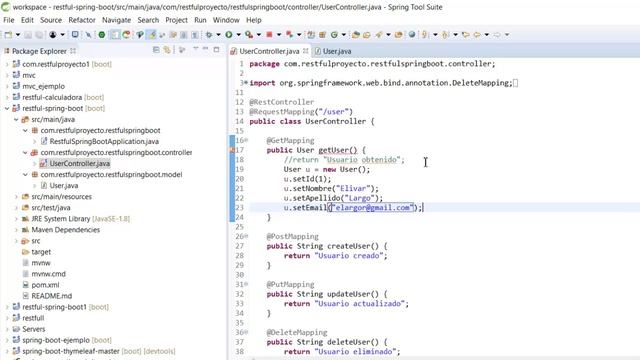Close the UserController.java tab via its X
Viewport: 640px width, 360px height.
(x=305, y=51)
